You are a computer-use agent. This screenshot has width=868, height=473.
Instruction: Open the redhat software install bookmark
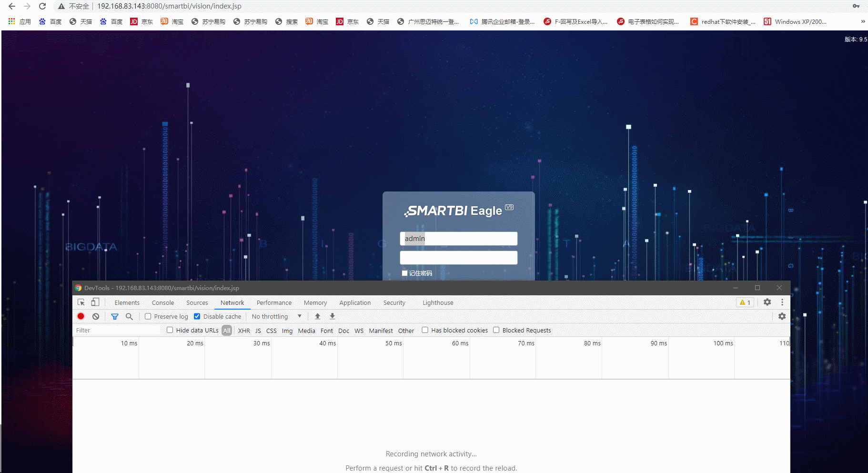pos(723,21)
